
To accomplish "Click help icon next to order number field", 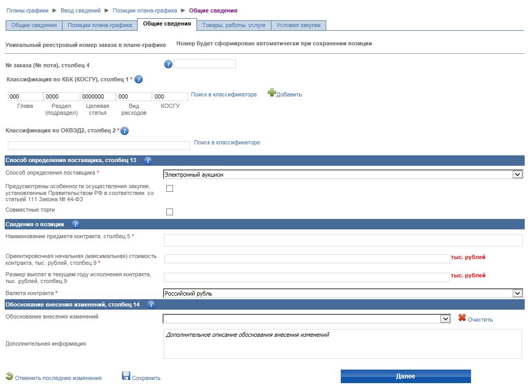I will pyautogui.click(x=168, y=64).
